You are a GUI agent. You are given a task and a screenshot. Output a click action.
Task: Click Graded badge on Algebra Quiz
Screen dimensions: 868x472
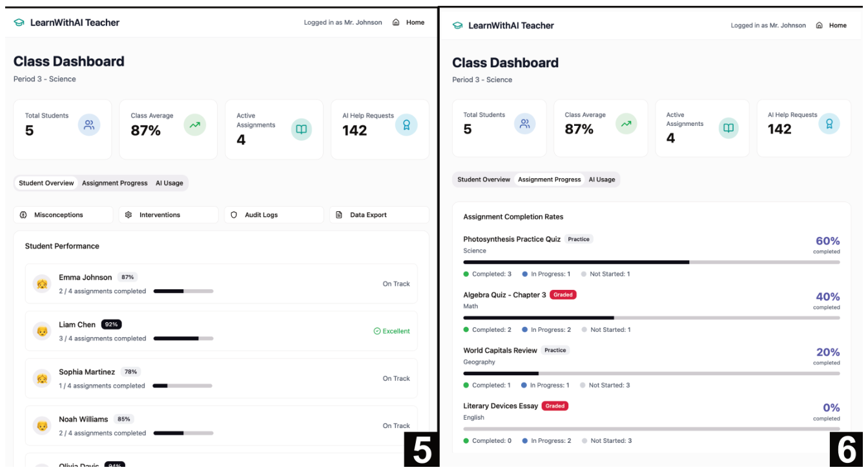coord(563,294)
